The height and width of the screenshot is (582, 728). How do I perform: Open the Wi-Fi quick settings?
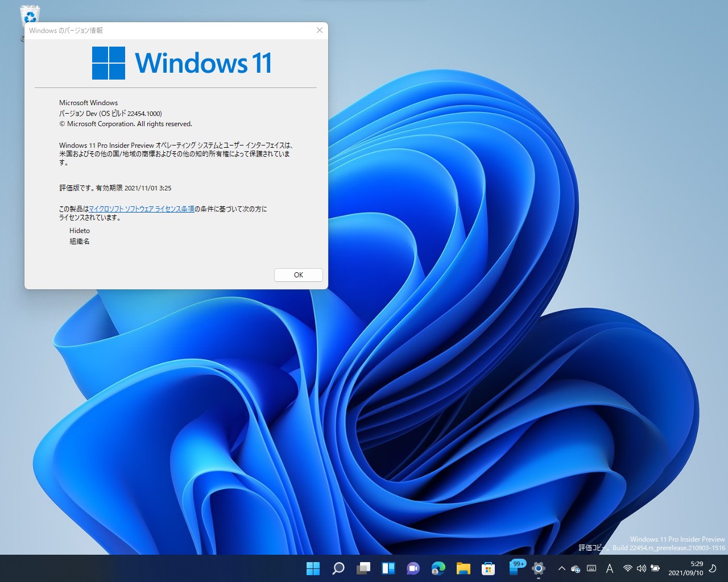(627, 568)
